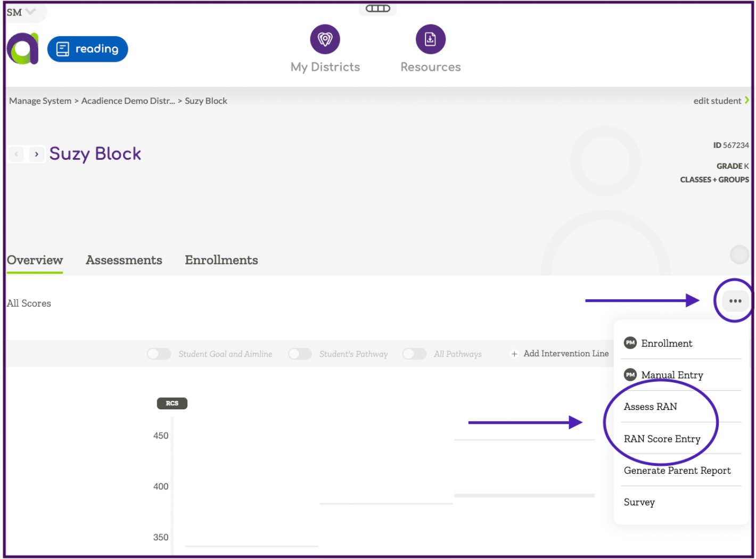Open the three-dot actions menu
Viewport: 756px width, 559px height.
735,301
